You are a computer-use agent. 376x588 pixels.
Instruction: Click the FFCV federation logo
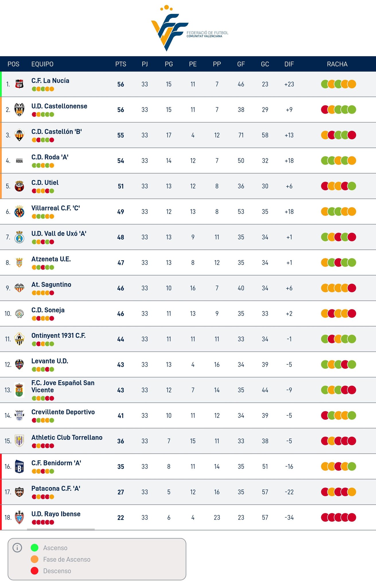pyautogui.click(x=190, y=28)
